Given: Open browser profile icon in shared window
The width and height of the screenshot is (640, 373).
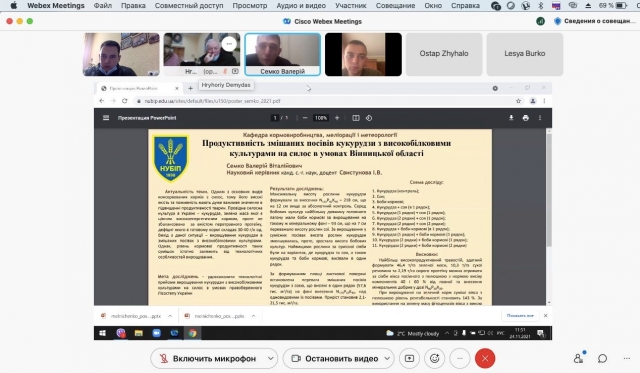Looking at the screenshot, I should pos(533,101).
